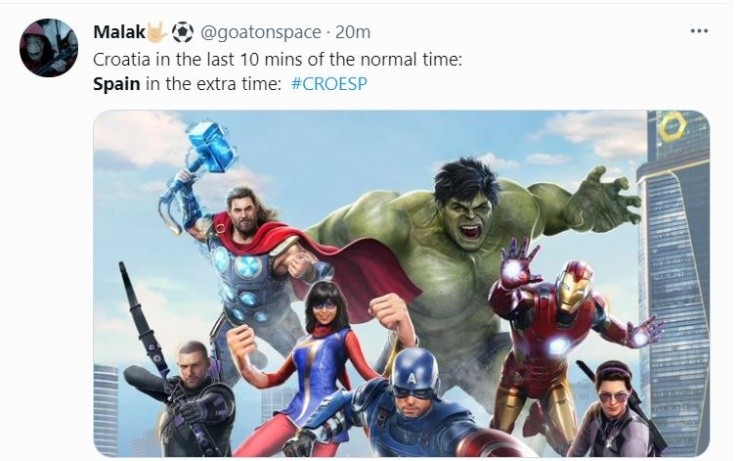Click the rock-hand emoji beside Malak
The width and height of the screenshot is (738, 461).
tap(157, 32)
